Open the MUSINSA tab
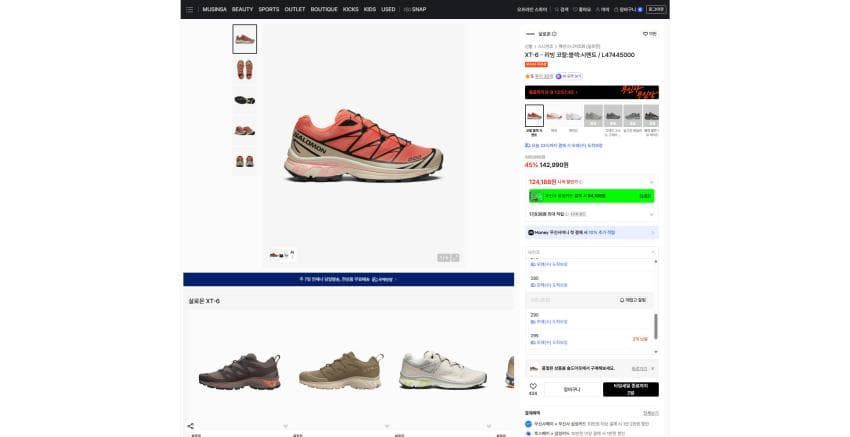The height and width of the screenshot is (437, 850). [215, 9]
